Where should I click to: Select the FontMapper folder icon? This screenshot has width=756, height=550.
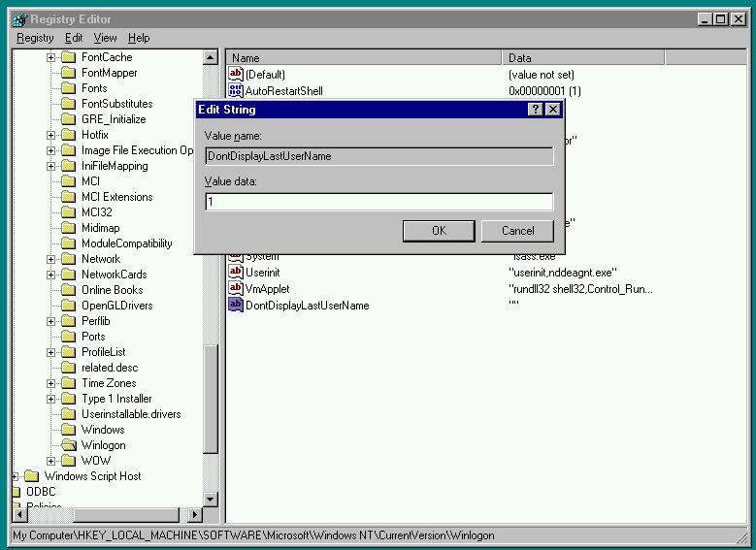[69, 73]
